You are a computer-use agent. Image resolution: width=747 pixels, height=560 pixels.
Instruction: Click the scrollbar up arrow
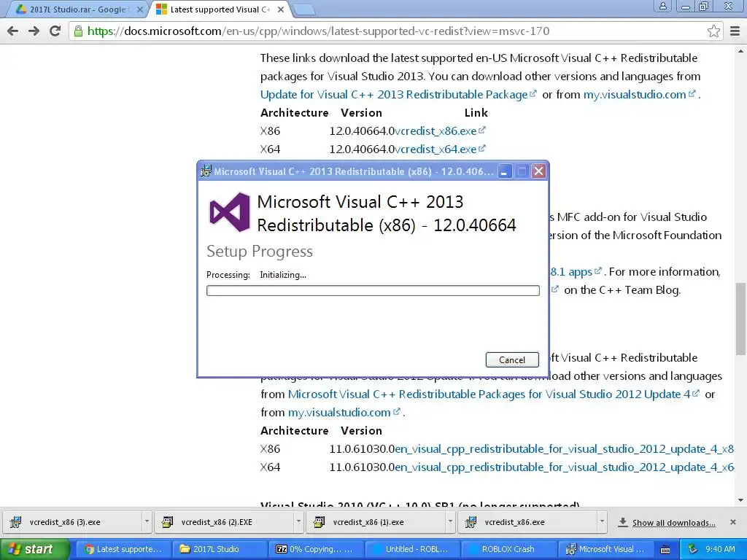(x=740, y=51)
